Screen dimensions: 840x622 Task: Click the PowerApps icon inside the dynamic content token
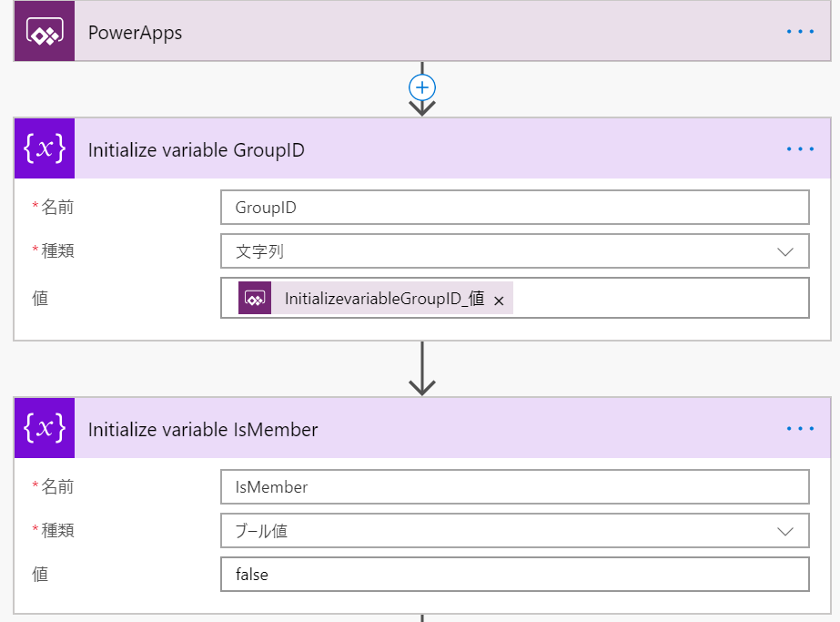click(256, 297)
